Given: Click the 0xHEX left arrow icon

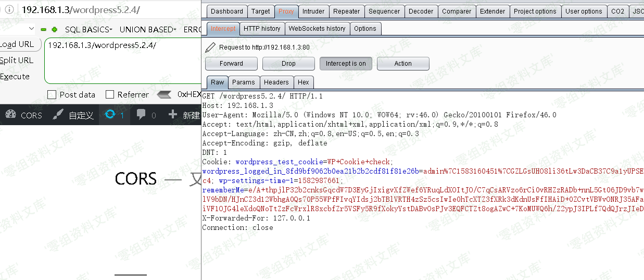Looking at the screenshot, I should pos(164,94).
